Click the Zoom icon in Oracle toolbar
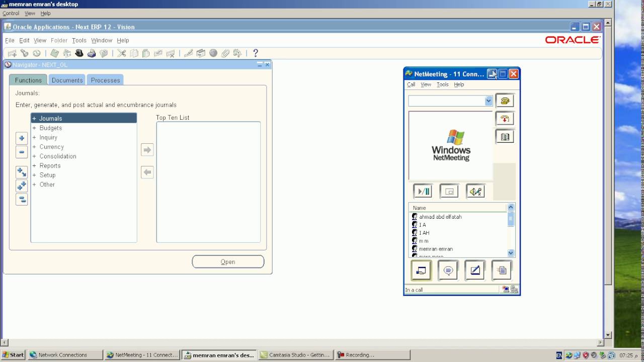Screen dimensions: 644x362 tap(201, 53)
